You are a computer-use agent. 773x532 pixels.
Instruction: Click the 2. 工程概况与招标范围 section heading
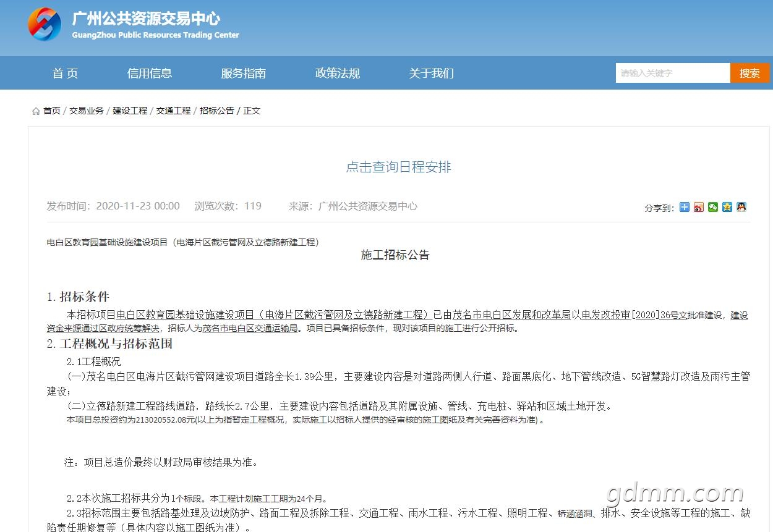pyautogui.click(x=109, y=344)
